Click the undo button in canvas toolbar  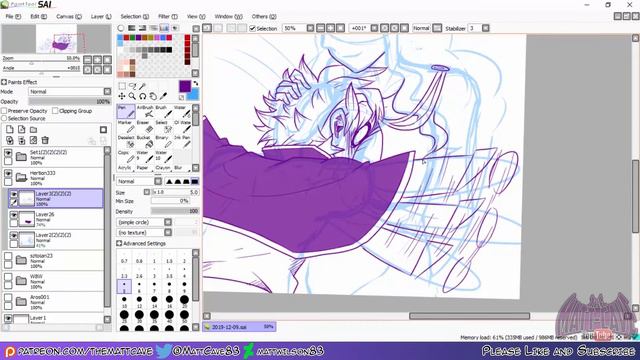coord(207,28)
